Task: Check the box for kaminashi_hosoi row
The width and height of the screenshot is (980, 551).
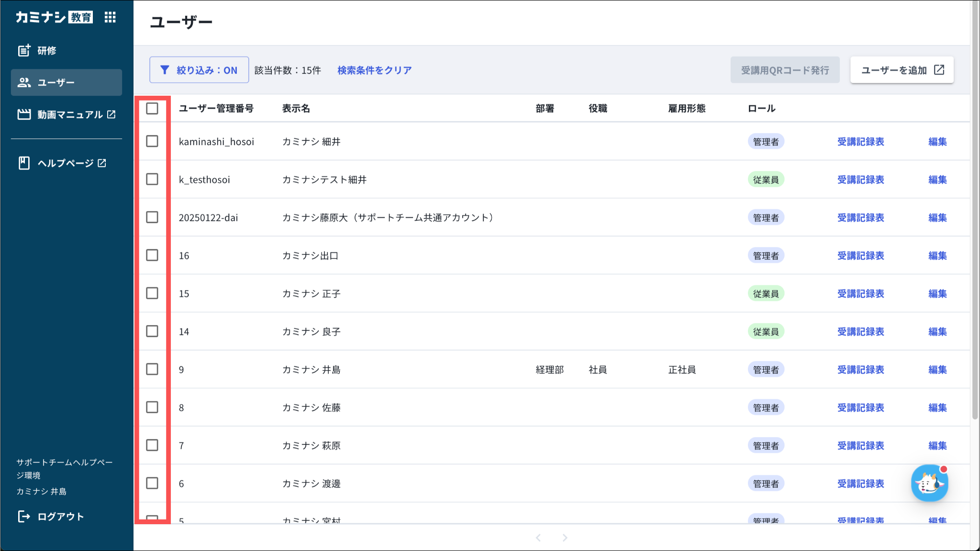Action: tap(152, 141)
